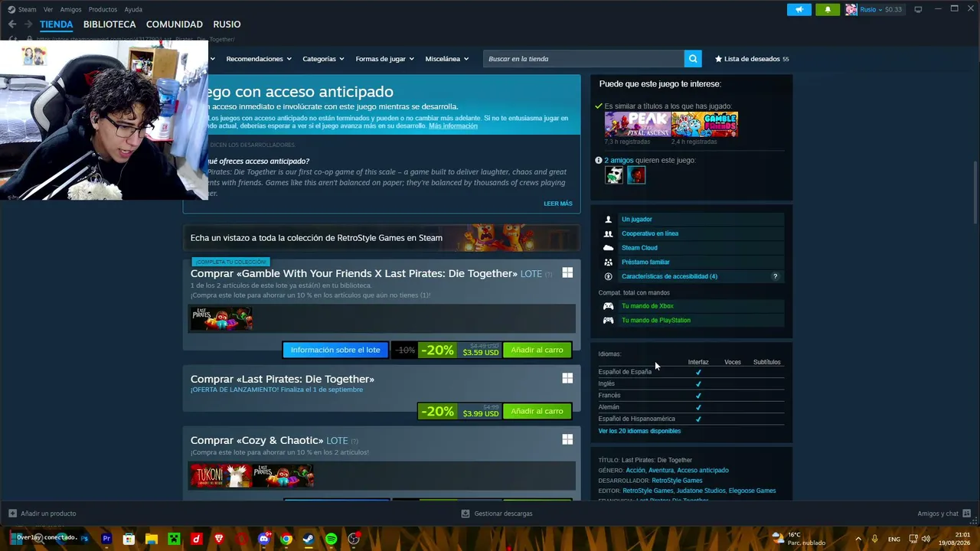
Task: Switch to Big Picture mode monitor icon
Action: coord(918,9)
